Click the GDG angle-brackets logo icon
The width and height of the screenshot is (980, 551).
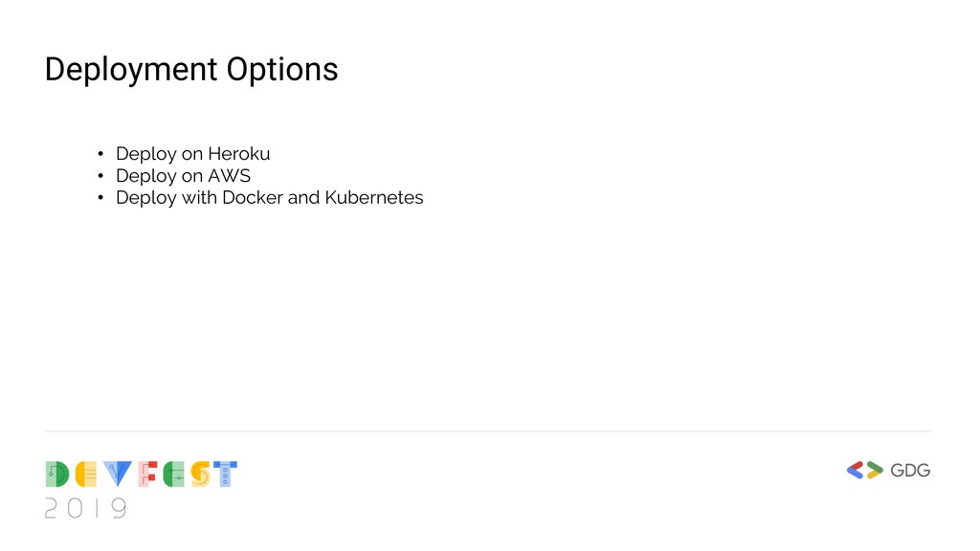[865, 471]
